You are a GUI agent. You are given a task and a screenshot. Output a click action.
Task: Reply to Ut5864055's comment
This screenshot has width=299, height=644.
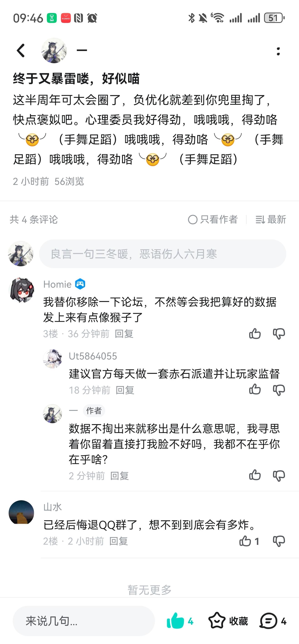pos(125,390)
